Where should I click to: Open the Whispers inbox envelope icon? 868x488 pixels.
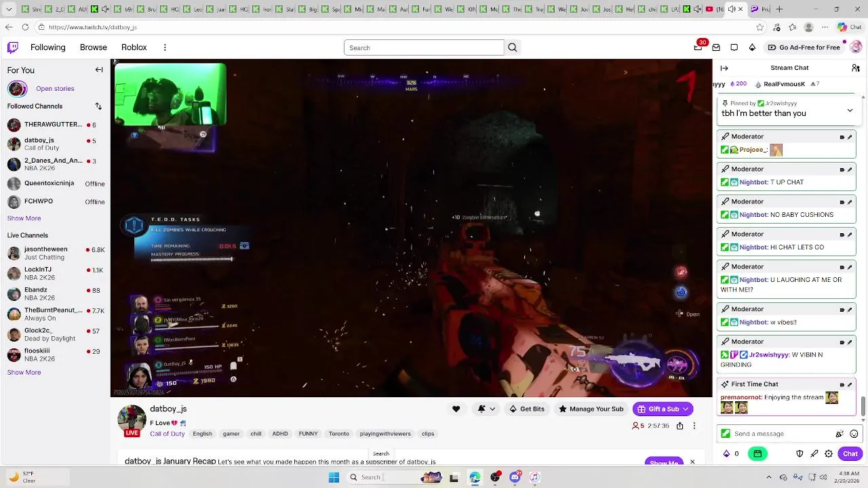[x=716, y=47]
